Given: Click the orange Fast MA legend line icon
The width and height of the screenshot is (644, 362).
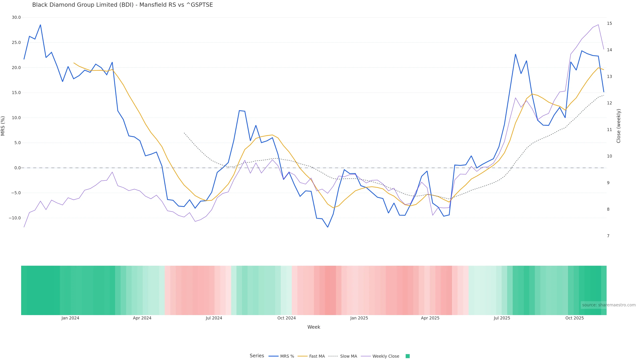Looking at the screenshot, I should 303,356.
